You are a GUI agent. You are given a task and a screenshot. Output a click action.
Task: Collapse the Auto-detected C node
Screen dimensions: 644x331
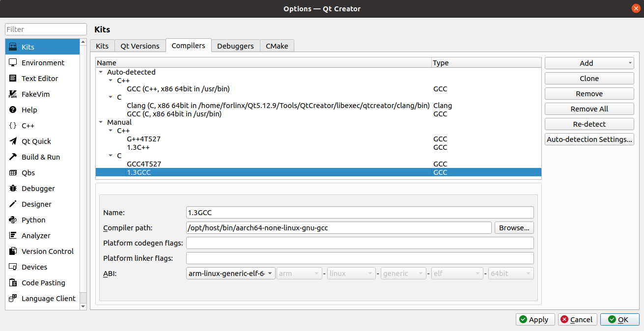[x=111, y=97]
